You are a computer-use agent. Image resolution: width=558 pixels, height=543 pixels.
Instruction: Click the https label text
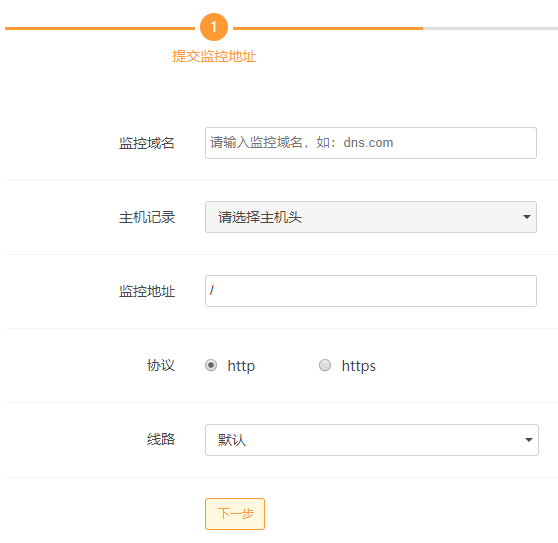(358, 366)
